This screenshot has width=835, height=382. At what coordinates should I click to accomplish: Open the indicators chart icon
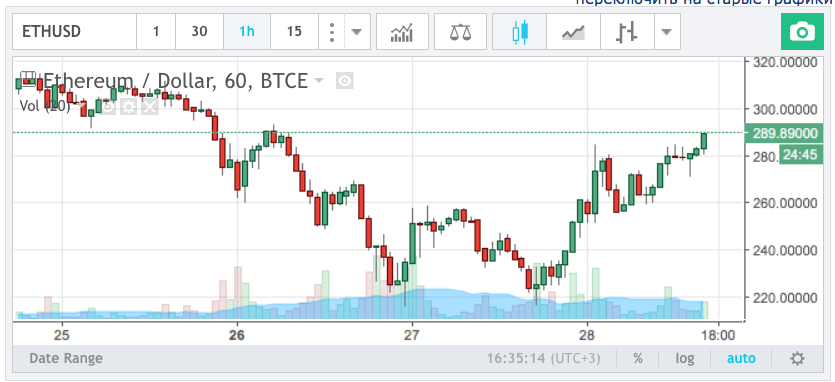pyautogui.click(x=402, y=32)
